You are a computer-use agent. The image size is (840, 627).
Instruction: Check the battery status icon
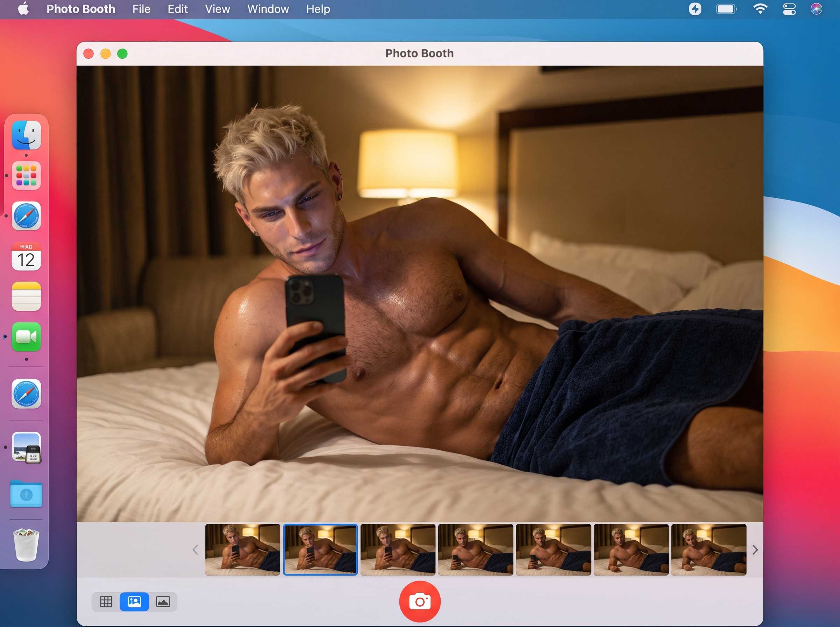pos(727,9)
